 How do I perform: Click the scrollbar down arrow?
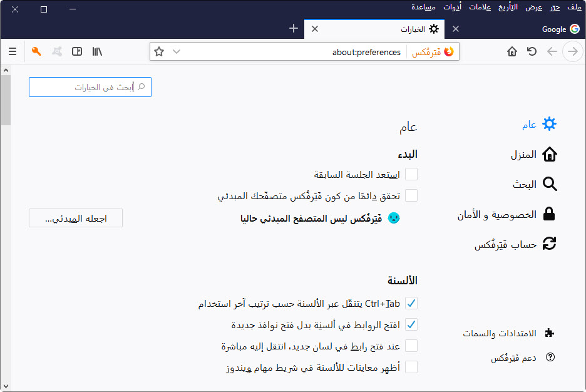tap(6, 386)
